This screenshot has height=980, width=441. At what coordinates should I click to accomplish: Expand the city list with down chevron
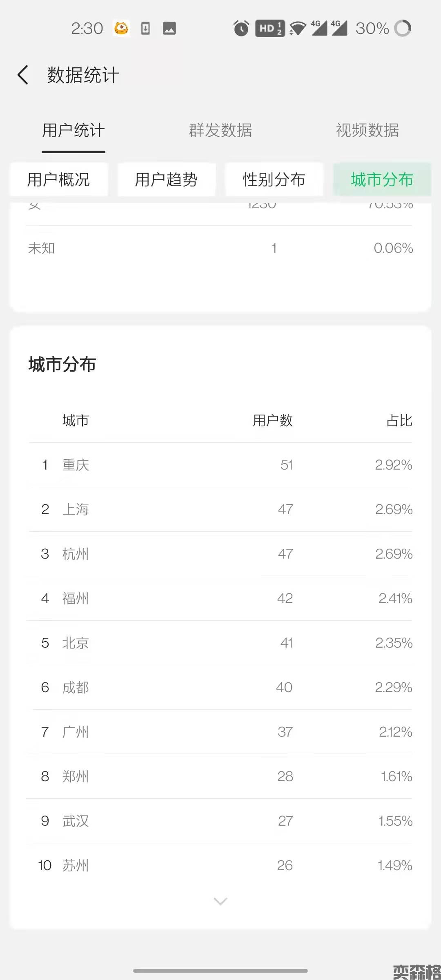(x=220, y=901)
